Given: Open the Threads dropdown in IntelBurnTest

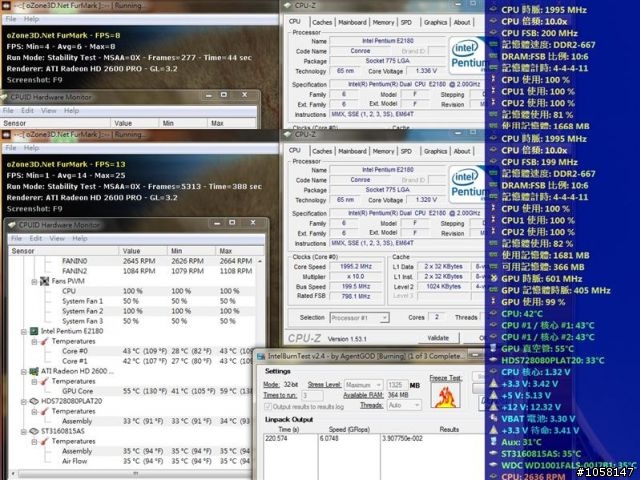Looking at the screenshot, I should pos(404,405).
